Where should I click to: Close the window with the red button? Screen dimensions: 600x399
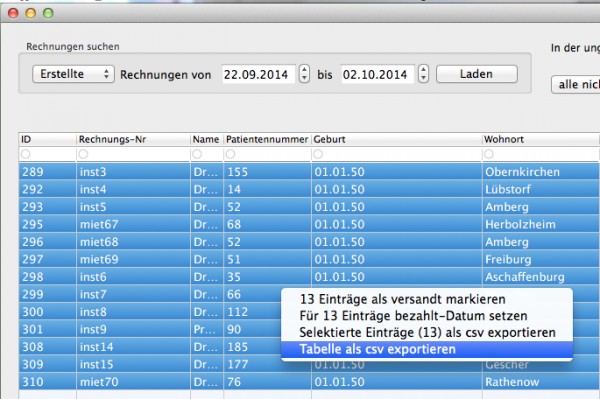[x=13, y=13]
